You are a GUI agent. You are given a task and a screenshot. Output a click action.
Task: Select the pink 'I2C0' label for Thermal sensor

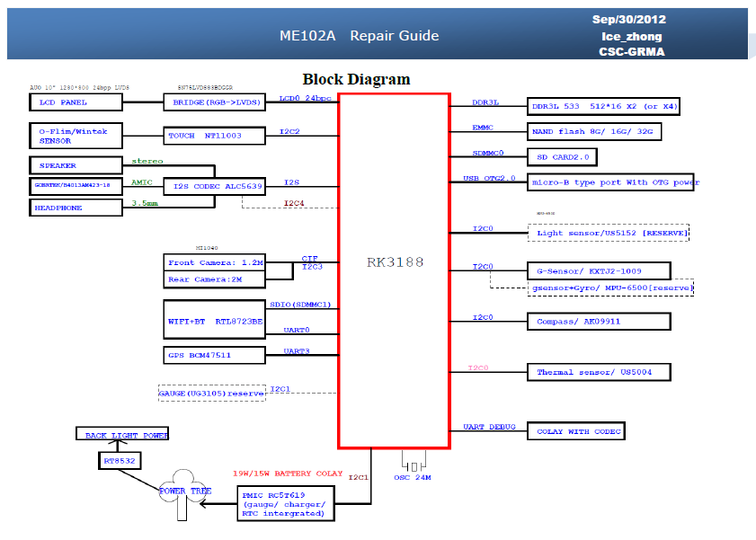click(478, 367)
